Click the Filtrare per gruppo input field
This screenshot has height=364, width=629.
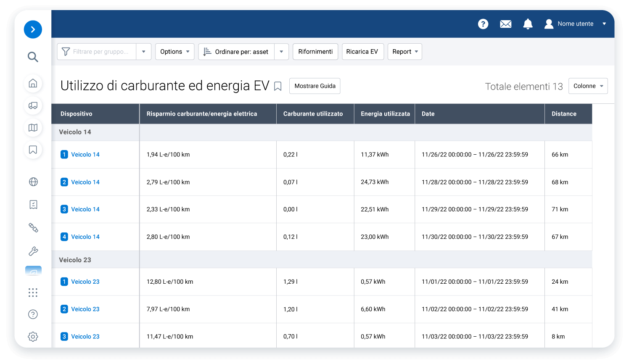click(100, 52)
